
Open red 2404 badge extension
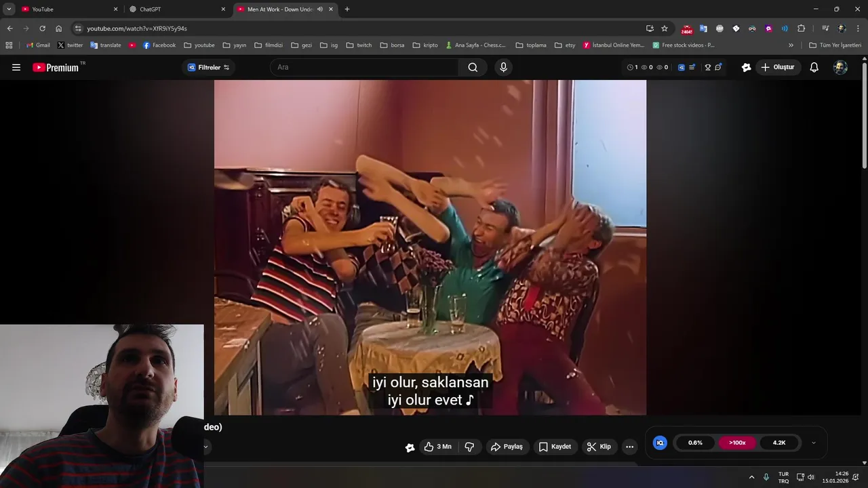point(687,29)
